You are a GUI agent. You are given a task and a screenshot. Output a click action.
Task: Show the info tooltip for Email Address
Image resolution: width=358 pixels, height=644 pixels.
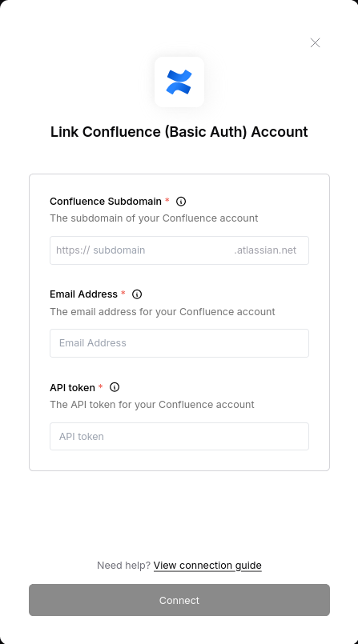137,294
